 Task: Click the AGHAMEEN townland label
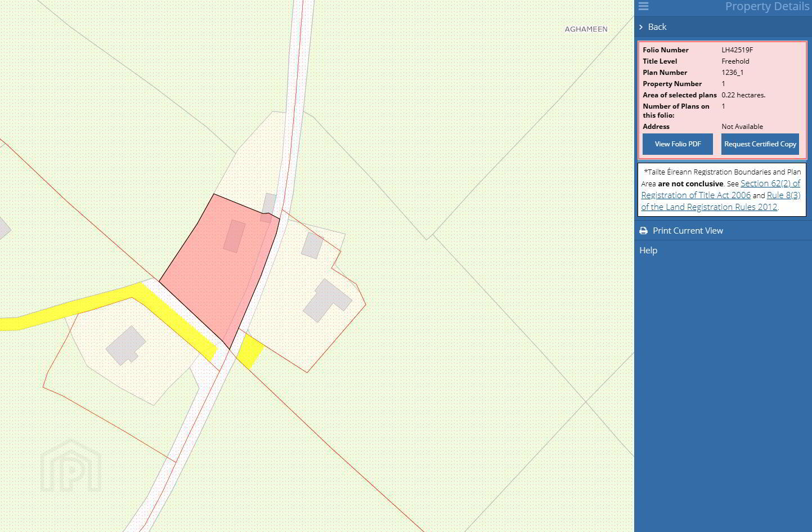pos(586,29)
